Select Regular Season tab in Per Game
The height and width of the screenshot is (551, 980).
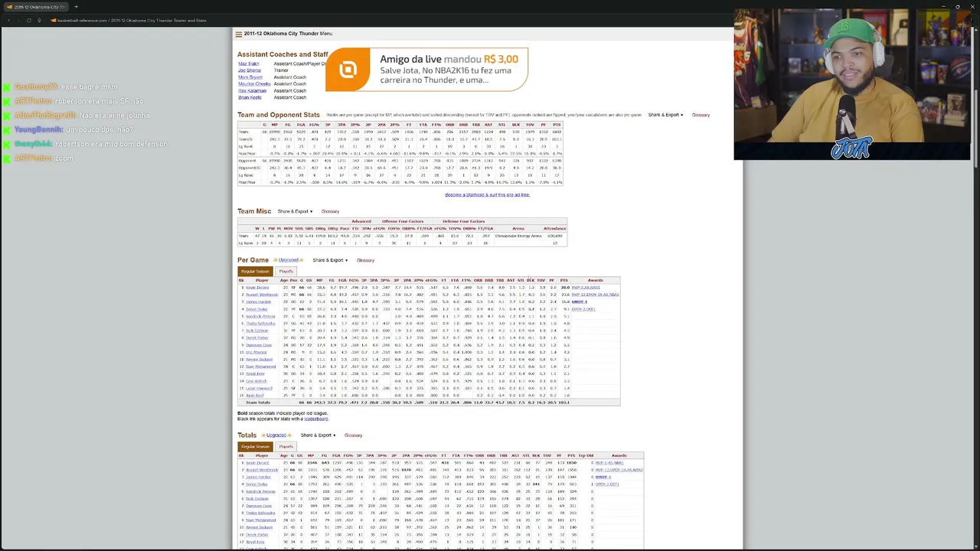(255, 272)
